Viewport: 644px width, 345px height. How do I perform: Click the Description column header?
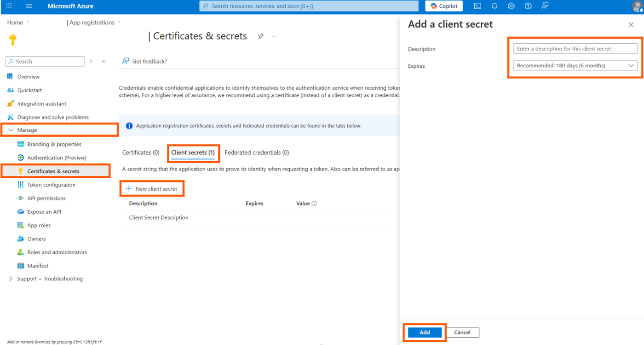coord(143,204)
